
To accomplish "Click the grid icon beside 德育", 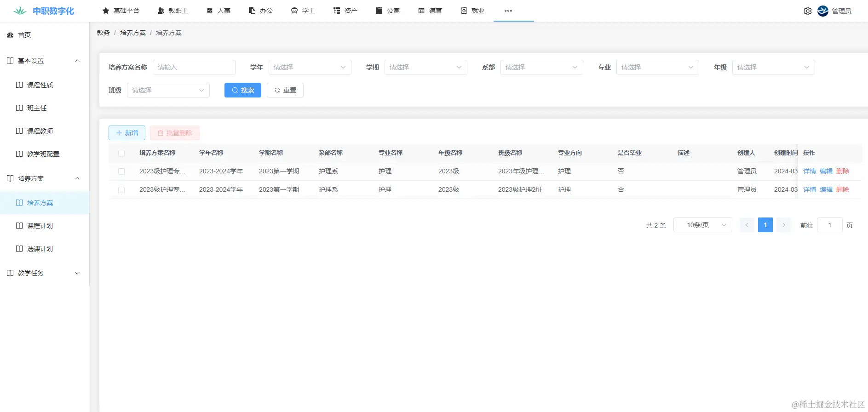I will [421, 11].
